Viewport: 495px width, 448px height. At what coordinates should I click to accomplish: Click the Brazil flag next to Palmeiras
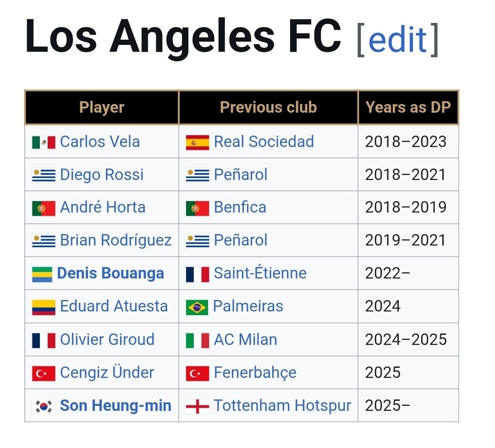197,307
